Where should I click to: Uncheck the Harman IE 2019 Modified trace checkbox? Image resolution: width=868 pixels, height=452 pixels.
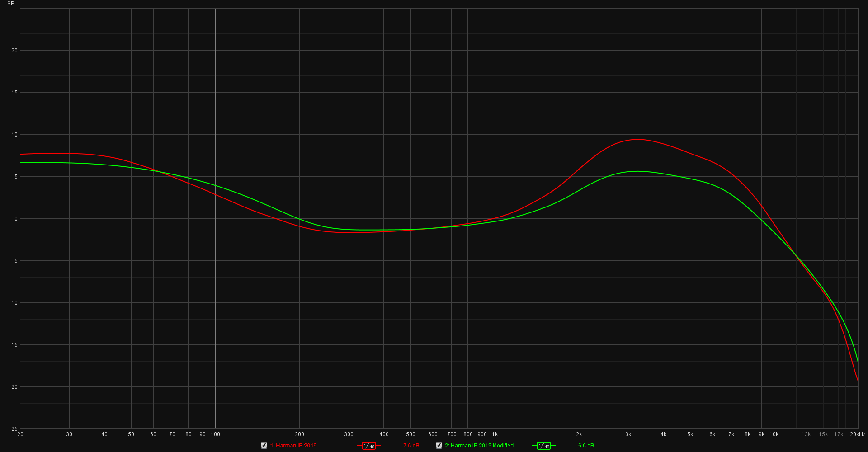(x=439, y=445)
